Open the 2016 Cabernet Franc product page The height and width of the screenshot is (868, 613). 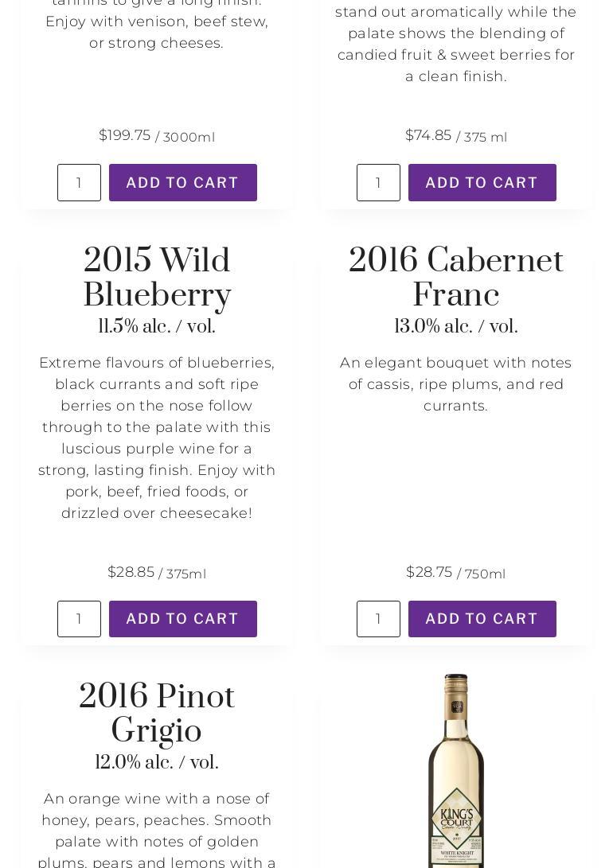pos(456,278)
